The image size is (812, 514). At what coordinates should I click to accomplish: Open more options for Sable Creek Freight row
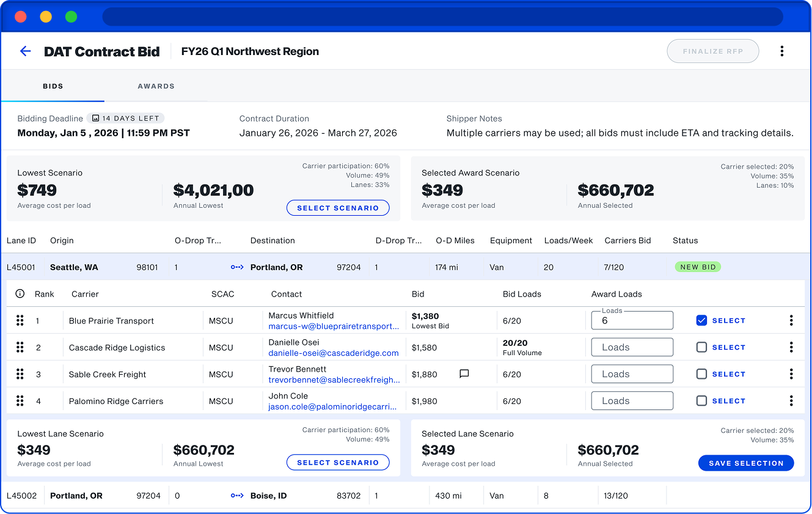tap(791, 374)
